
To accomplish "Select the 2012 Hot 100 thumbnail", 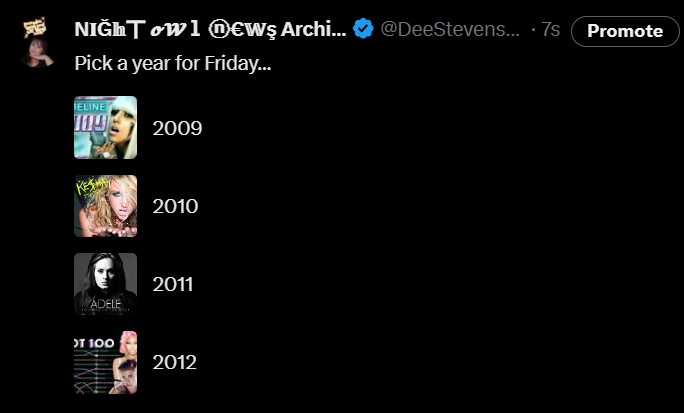I will (x=105, y=362).
